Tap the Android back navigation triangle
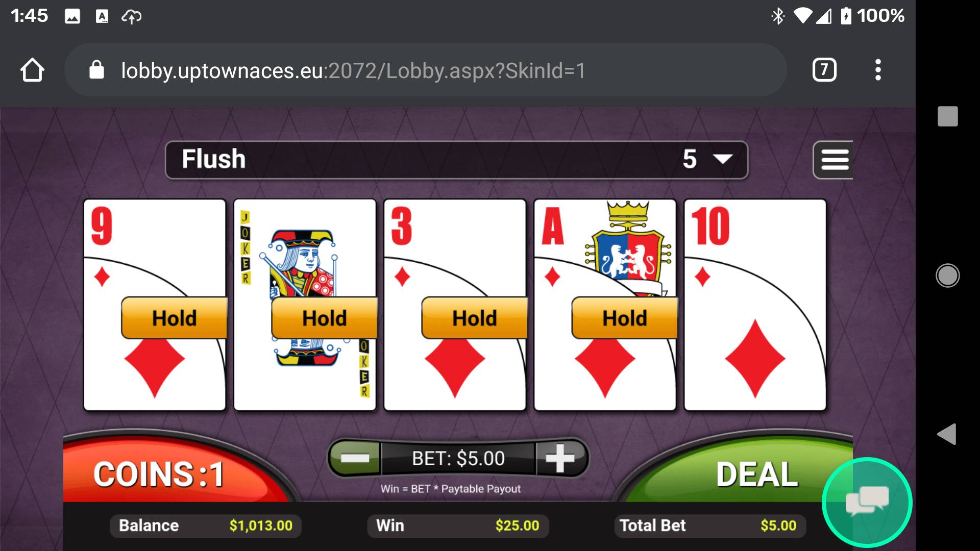 [x=947, y=434]
